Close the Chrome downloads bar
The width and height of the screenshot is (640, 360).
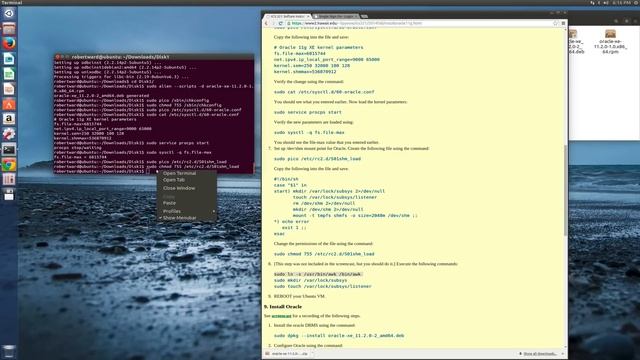pyautogui.click(x=563, y=354)
